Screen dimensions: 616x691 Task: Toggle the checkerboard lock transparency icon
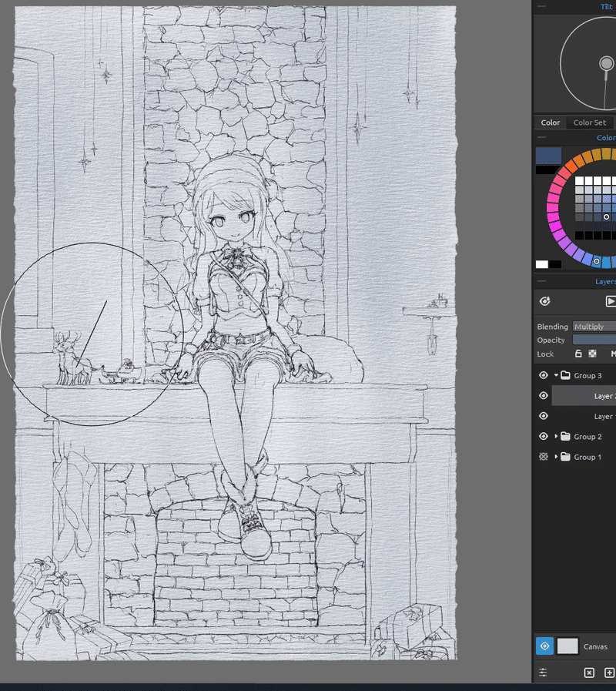593,354
